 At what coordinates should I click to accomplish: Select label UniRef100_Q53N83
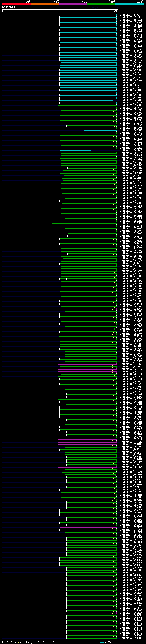[x=131, y=302]
